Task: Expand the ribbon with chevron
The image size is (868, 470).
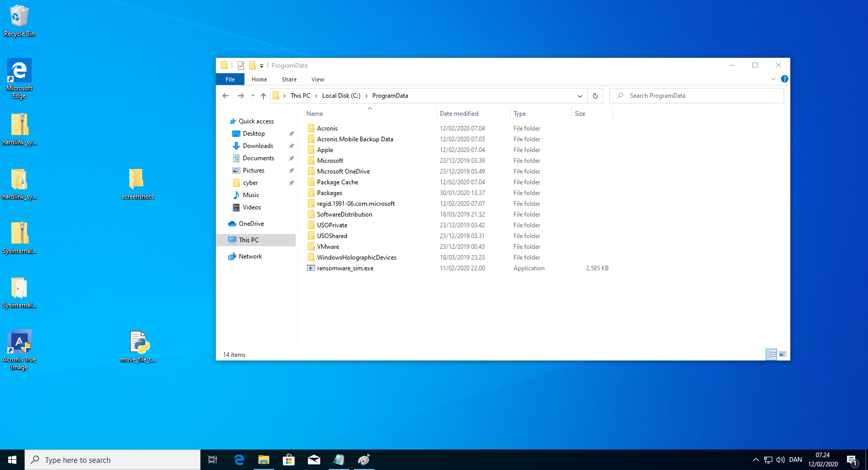Action: point(773,79)
